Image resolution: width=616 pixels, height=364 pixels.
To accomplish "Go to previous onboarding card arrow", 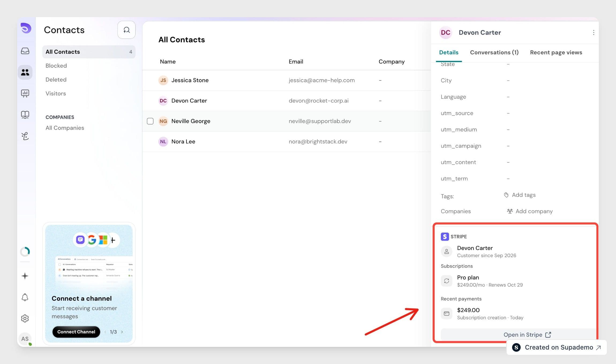I will click(105, 332).
